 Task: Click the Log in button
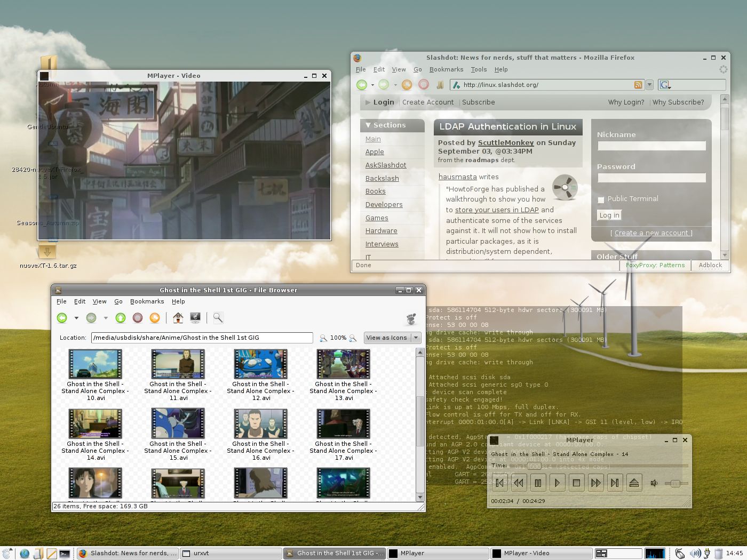[x=609, y=215]
